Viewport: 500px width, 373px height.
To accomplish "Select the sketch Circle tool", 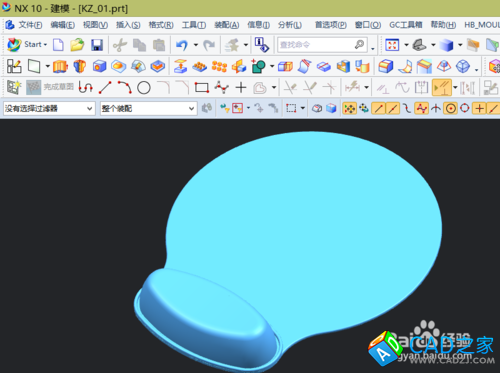I will pyautogui.click(x=144, y=88).
